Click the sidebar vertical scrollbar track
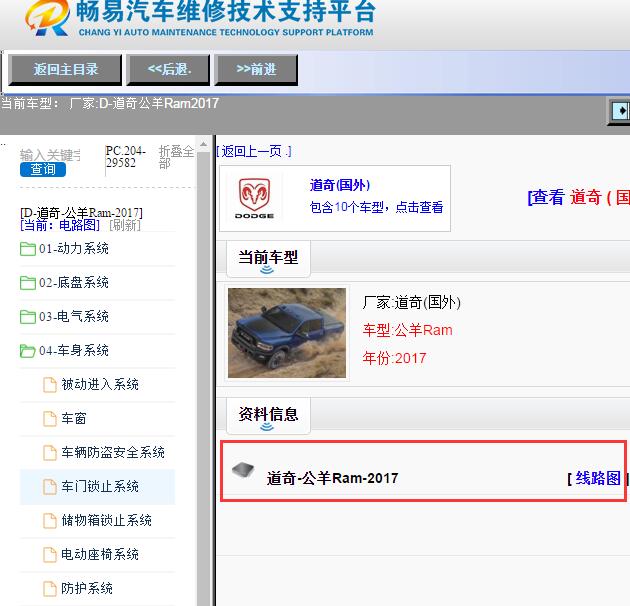The height and width of the screenshot is (606, 630). (203, 378)
